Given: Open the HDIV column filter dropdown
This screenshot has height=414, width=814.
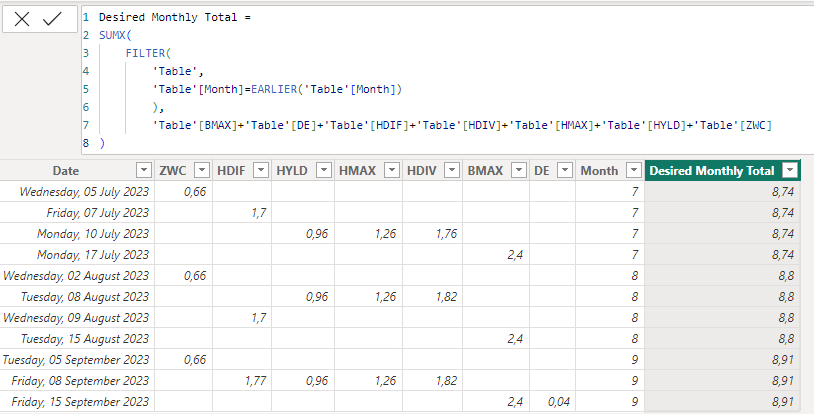Looking at the screenshot, I should click(x=452, y=170).
